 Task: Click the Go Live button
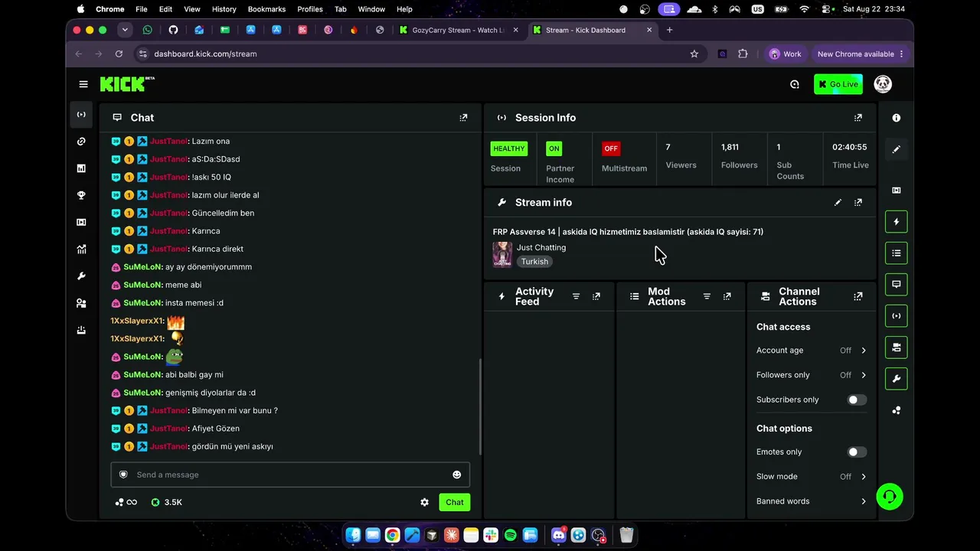[838, 84]
